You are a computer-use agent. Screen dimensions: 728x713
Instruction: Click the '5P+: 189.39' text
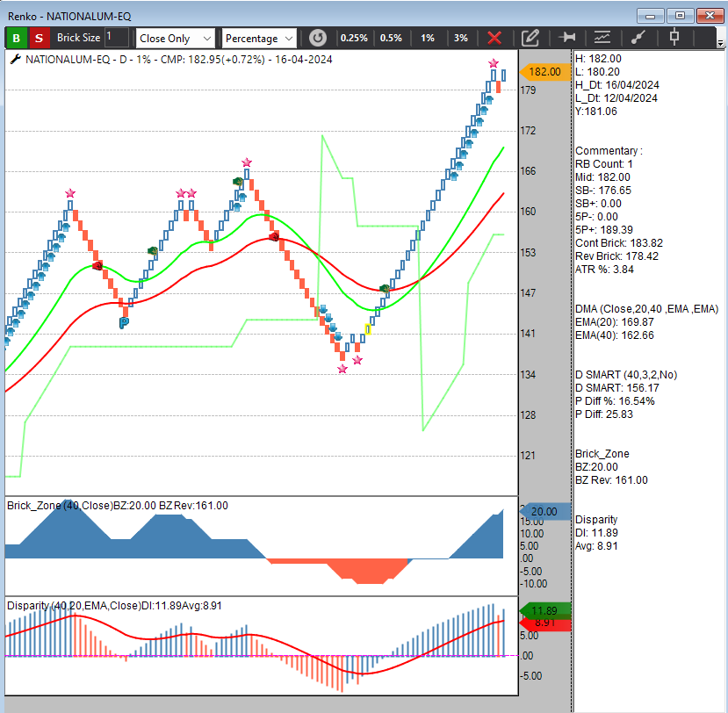coord(603,230)
